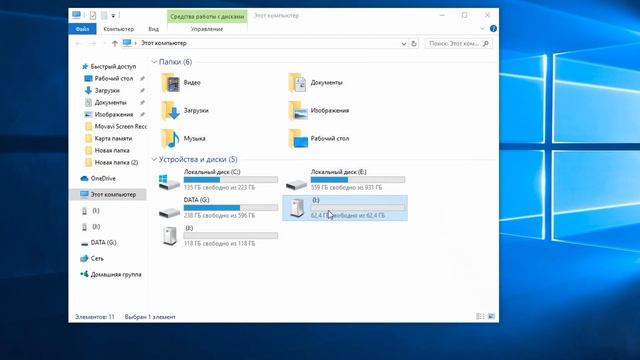Open the Управление ribbon tab
The height and width of the screenshot is (360, 640).
coord(207,29)
